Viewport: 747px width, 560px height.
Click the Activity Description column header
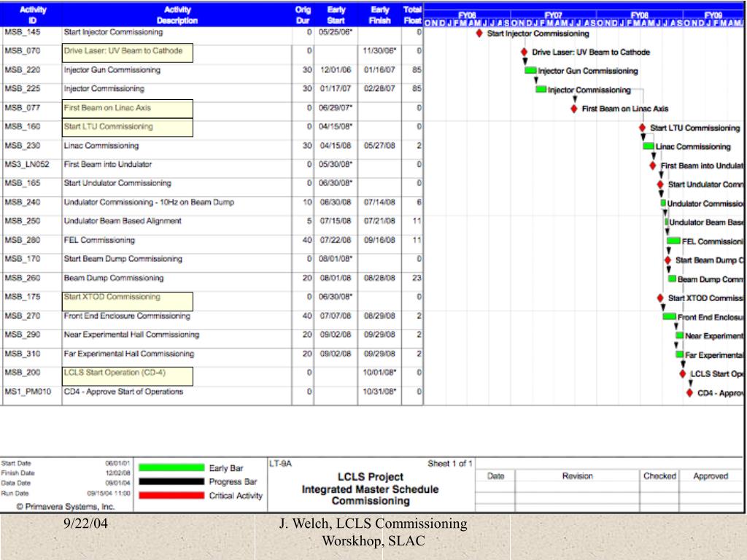click(x=177, y=15)
